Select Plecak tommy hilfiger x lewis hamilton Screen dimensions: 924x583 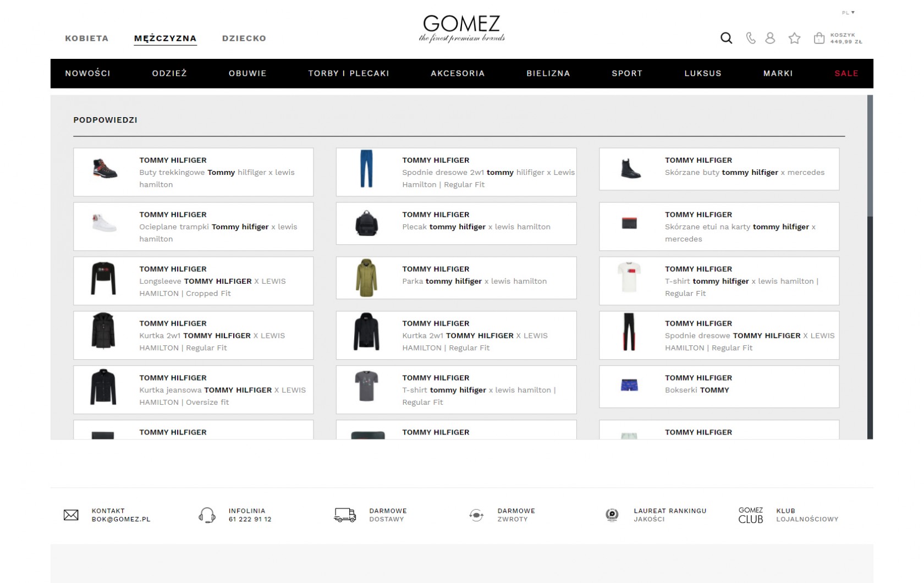pyautogui.click(x=456, y=223)
